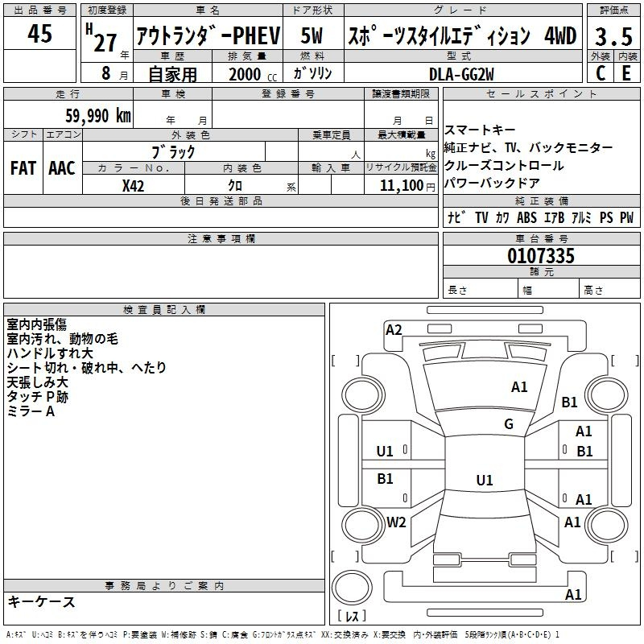The image size is (644, 644).
Task: Click the PS equipment item
Action: [x=606, y=217]
